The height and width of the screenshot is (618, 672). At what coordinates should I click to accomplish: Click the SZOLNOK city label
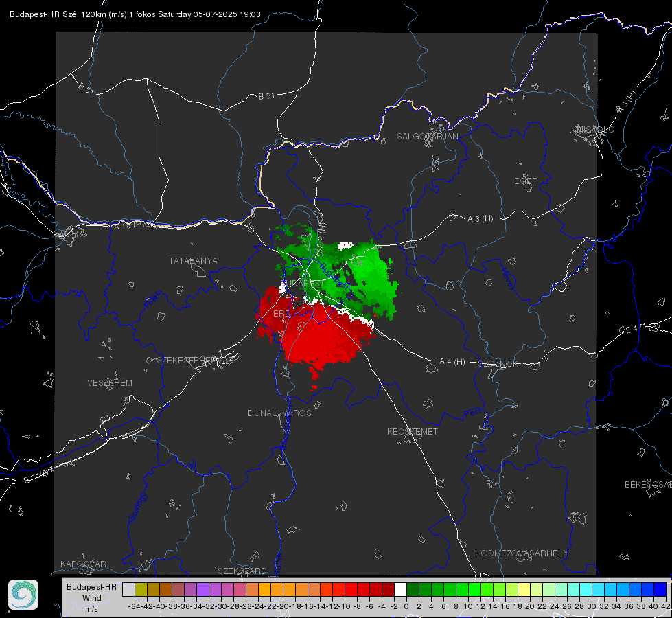[x=498, y=364]
